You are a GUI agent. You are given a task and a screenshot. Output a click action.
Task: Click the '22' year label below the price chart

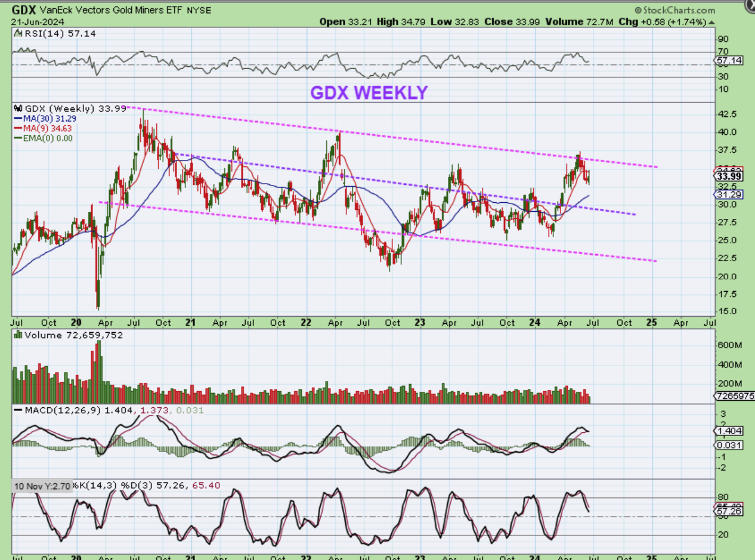tap(305, 323)
